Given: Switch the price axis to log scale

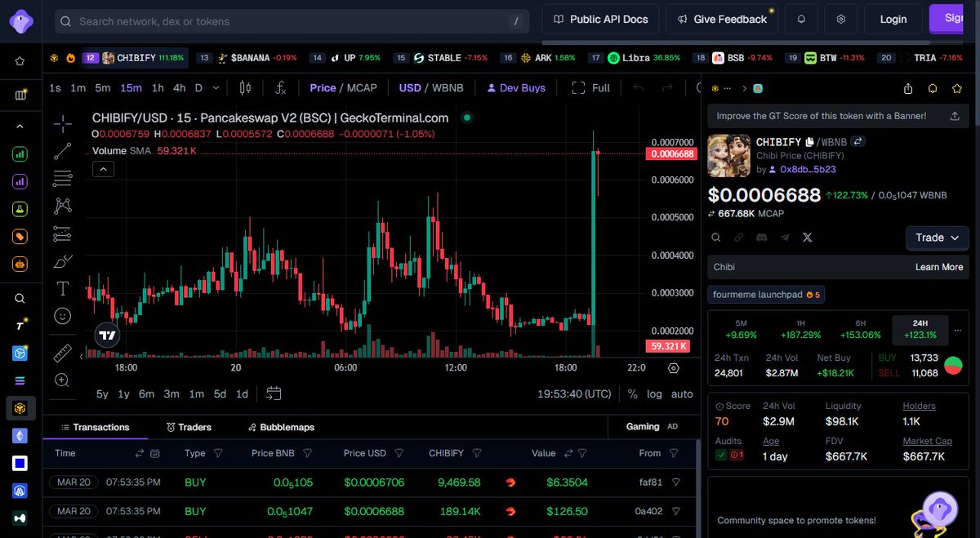Looking at the screenshot, I should pos(655,393).
